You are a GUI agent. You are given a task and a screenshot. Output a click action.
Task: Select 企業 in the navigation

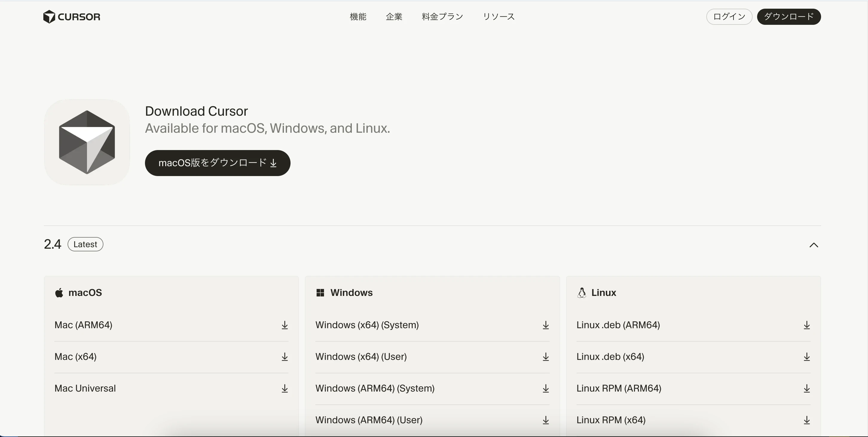(x=394, y=16)
